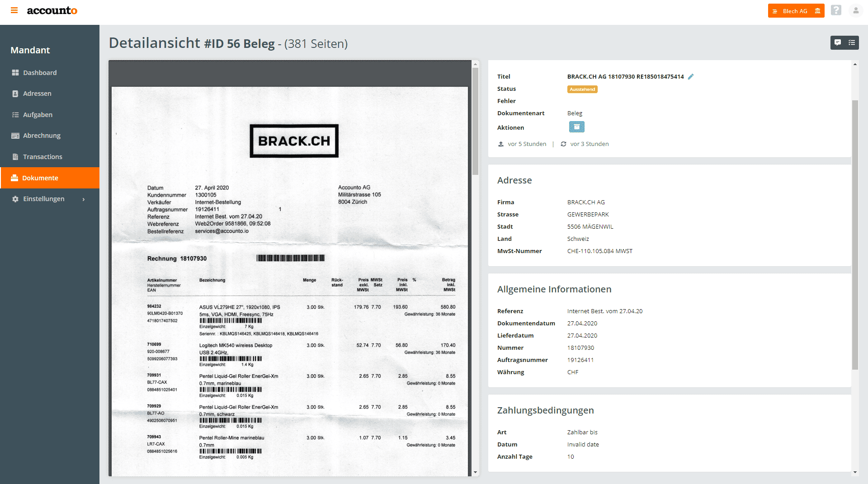Click the Lieferdatum value 27.04.2020
Viewport: 868px width, 484px height.
[x=582, y=336]
